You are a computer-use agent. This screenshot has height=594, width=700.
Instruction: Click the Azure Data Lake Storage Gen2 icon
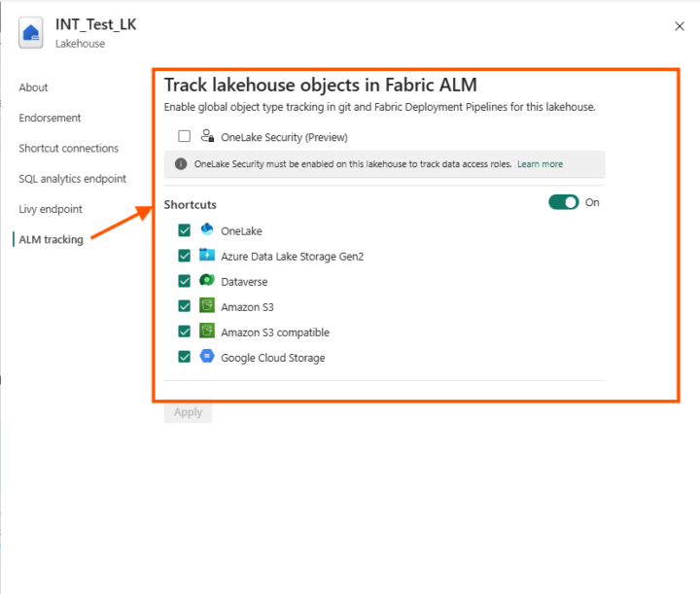(207, 255)
